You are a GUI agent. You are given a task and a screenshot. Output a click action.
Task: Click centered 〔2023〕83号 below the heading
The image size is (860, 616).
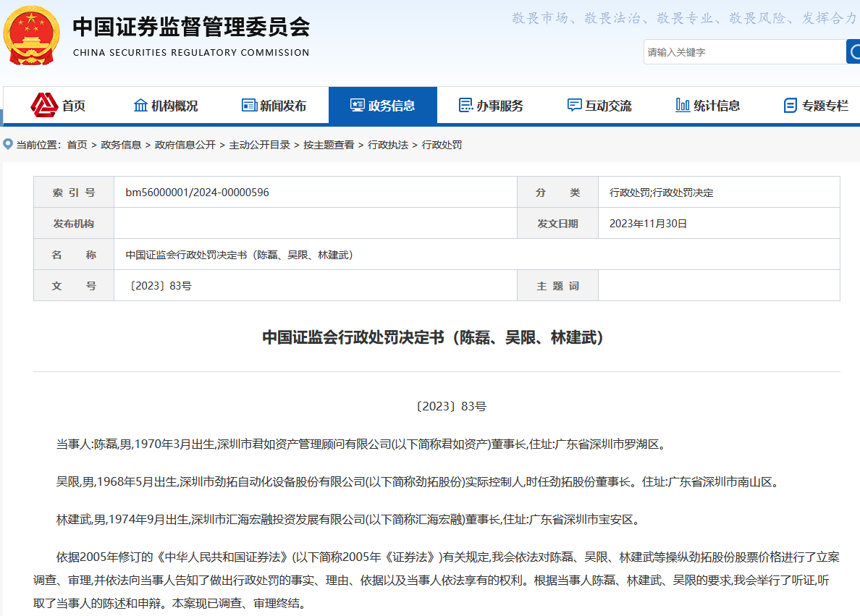(x=451, y=407)
